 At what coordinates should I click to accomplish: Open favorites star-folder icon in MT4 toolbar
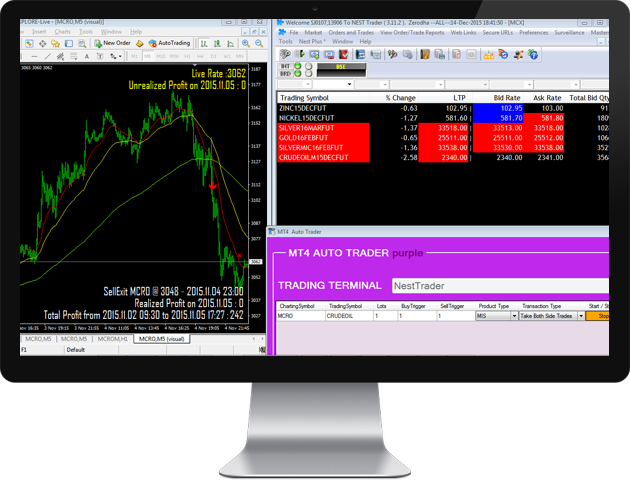coord(55,43)
